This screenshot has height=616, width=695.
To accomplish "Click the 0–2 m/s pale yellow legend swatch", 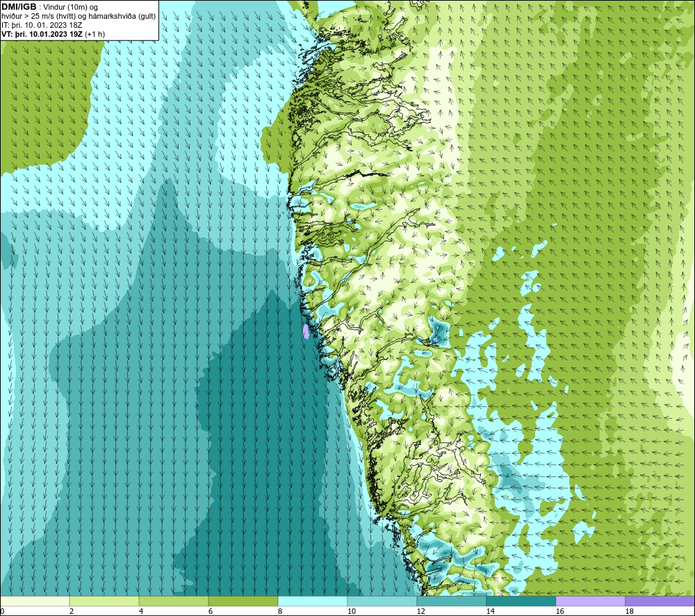I will point(35,601).
